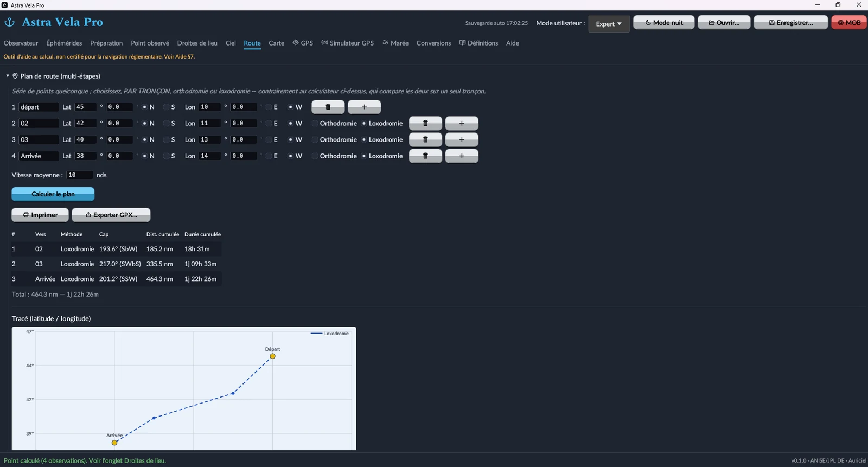The height and width of the screenshot is (467, 868).
Task: Set waypoint 03 latitude to S
Action: (169, 140)
